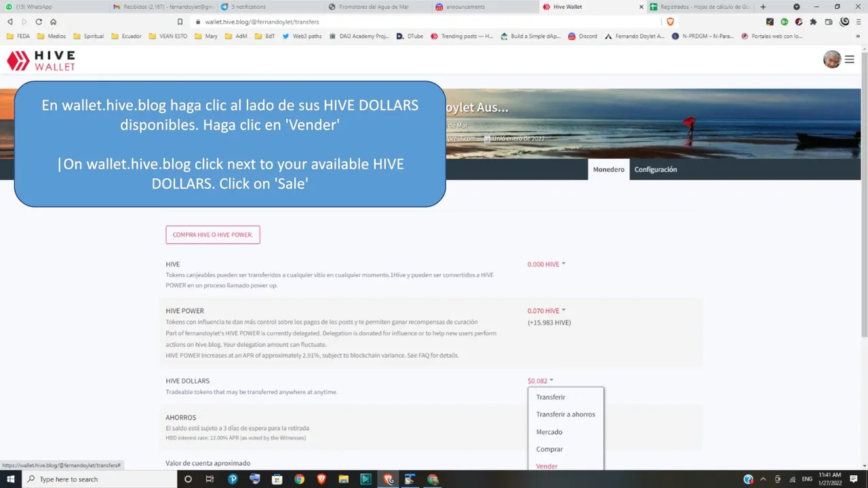Open File Explorer in the taskbar
Screen dimensions: 868x488
point(344,479)
